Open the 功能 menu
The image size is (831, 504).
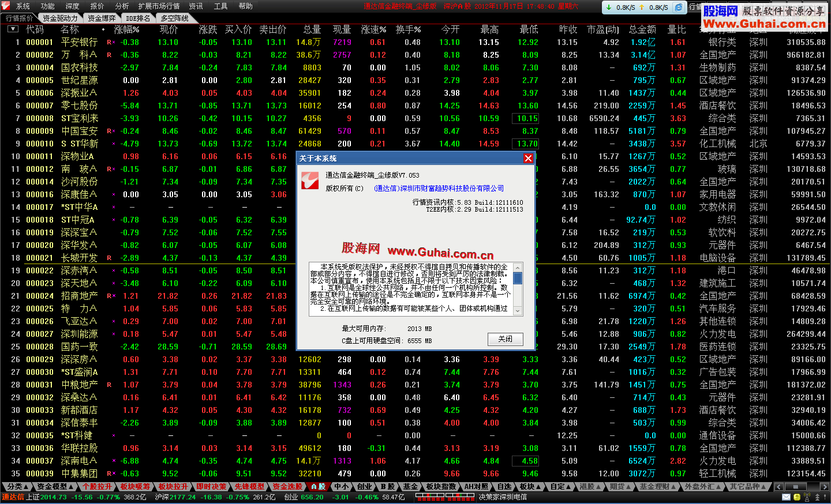click(x=48, y=6)
